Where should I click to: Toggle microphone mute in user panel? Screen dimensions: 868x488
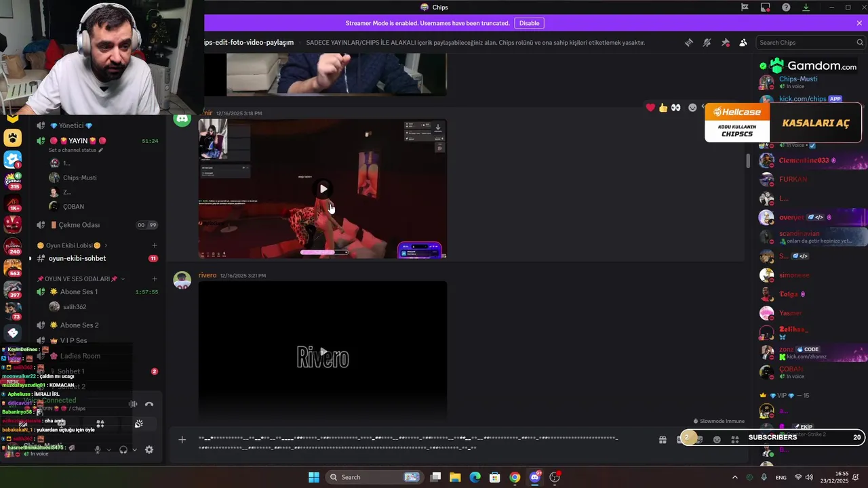98,449
